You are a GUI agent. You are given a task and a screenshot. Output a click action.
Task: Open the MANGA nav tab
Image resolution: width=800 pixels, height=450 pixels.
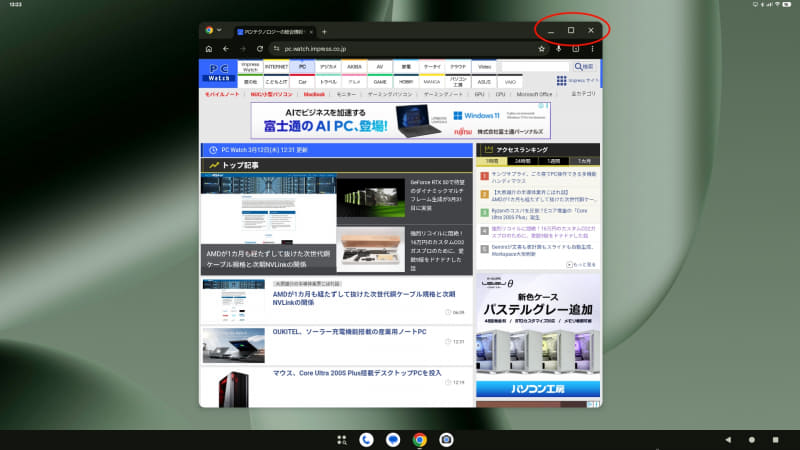(432, 82)
